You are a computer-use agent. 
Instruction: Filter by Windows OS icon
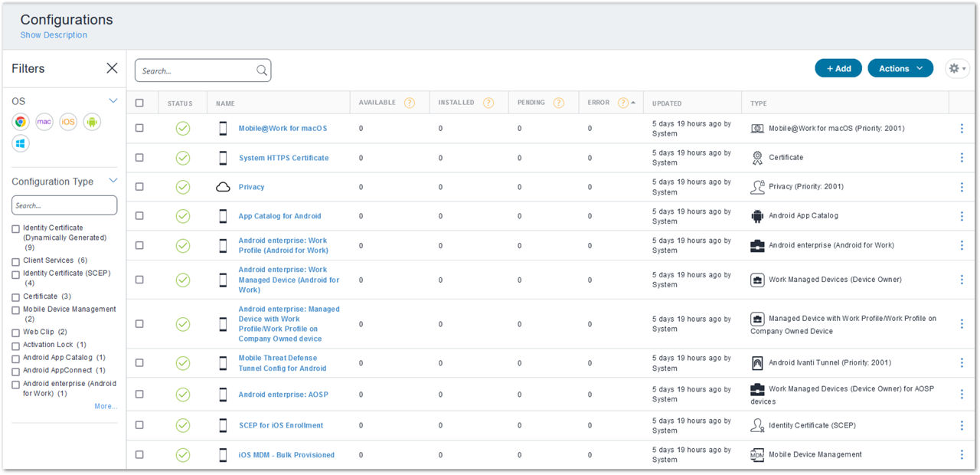21,143
